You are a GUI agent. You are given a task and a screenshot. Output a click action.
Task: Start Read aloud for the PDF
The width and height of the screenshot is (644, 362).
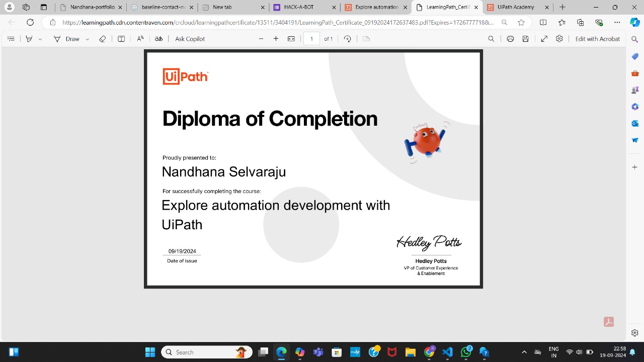tap(140, 39)
